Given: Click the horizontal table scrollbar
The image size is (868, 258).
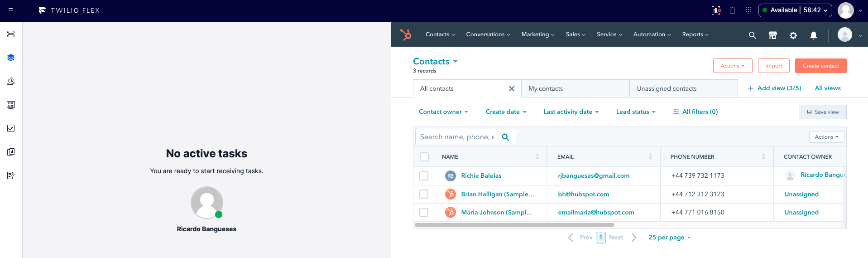Looking at the screenshot, I should [x=514, y=225].
